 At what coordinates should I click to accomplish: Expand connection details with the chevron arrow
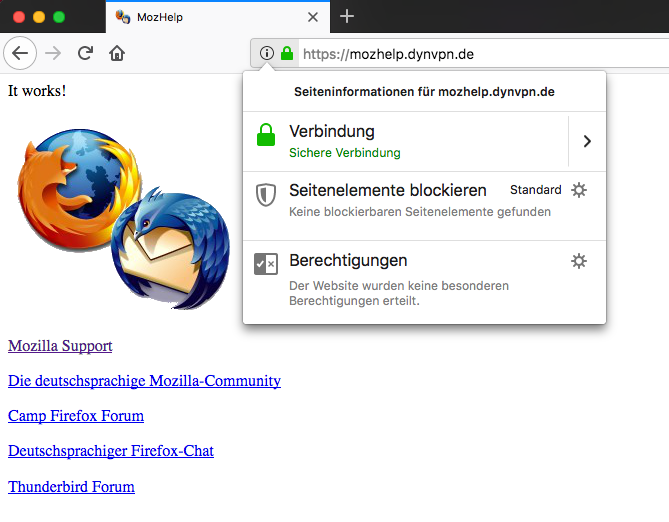(x=587, y=141)
